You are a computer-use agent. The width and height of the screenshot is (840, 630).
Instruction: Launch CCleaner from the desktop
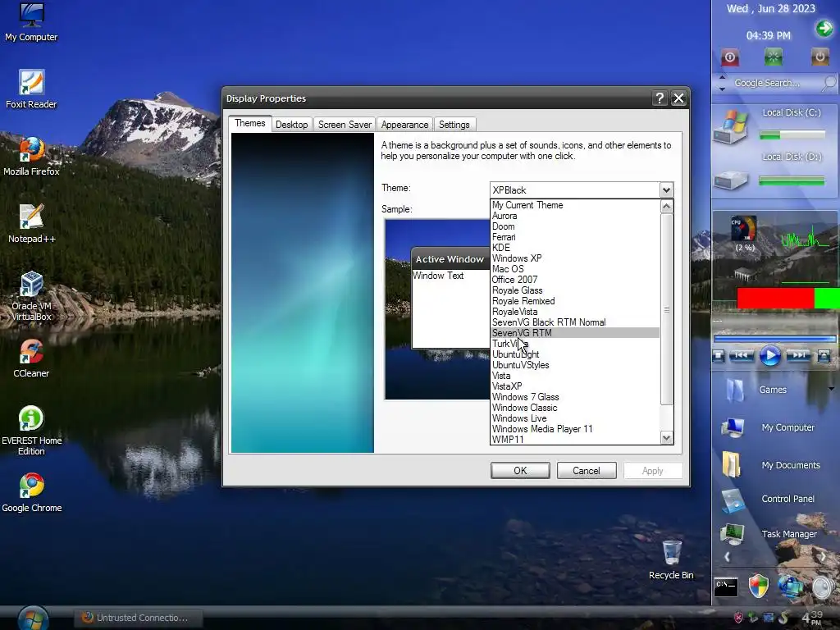click(31, 358)
